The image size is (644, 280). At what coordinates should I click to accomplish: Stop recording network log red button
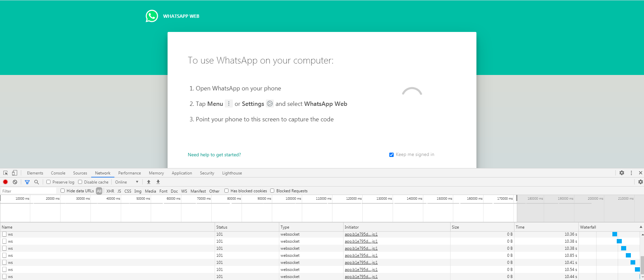tap(5, 182)
